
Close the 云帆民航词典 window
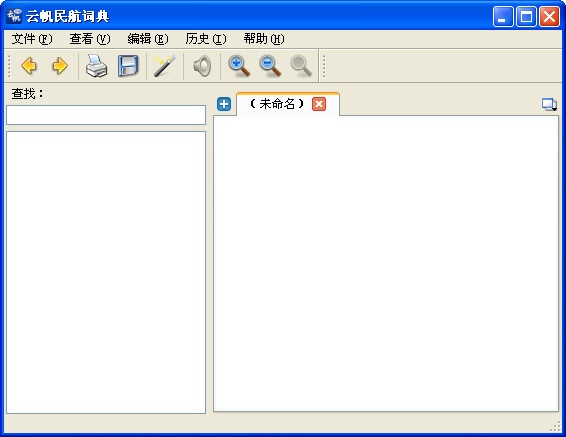click(x=549, y=16)
